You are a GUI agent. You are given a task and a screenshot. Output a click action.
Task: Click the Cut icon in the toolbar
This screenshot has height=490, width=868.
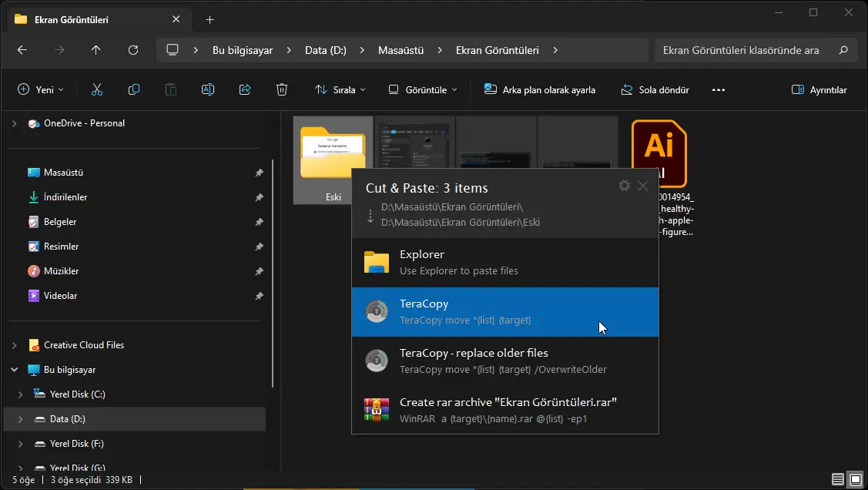pos(96,89)
